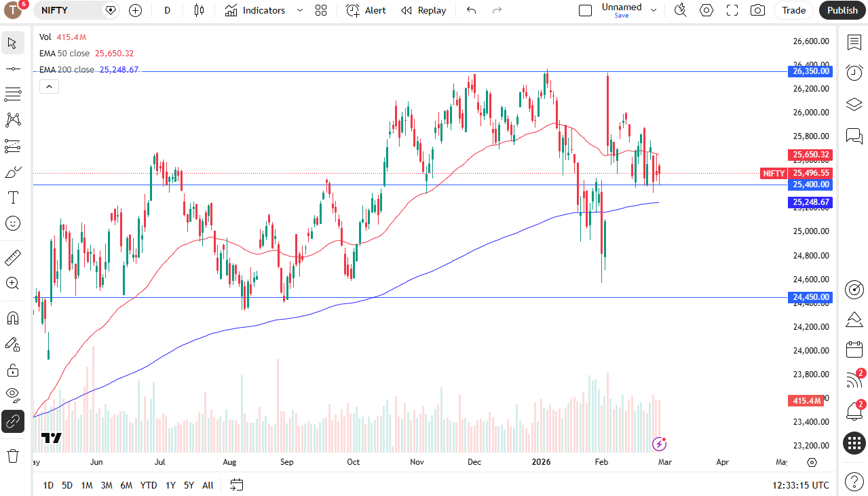This screenshot has width=868, height=496.
Task: Open forecasting and measurement tools
Action: click(x=12, y=146)
